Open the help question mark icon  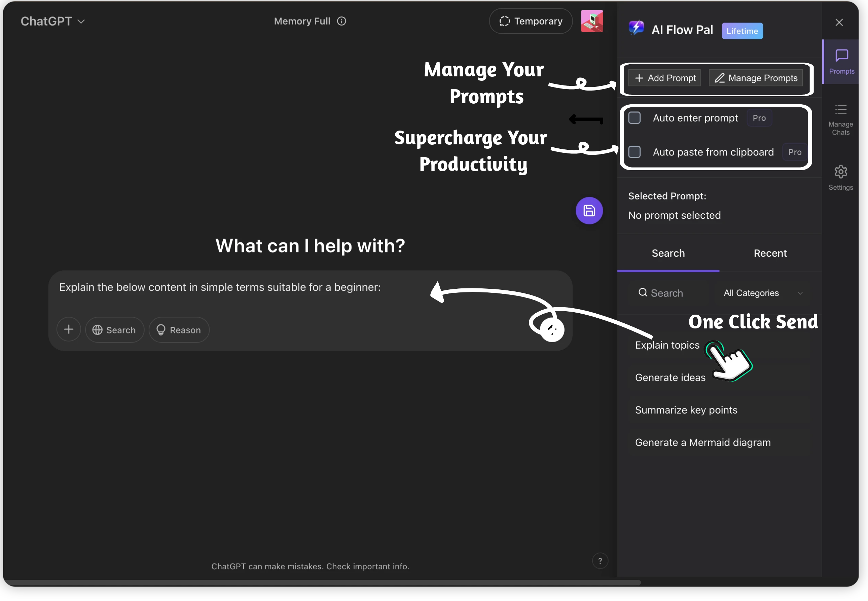(x=601, y=561)
